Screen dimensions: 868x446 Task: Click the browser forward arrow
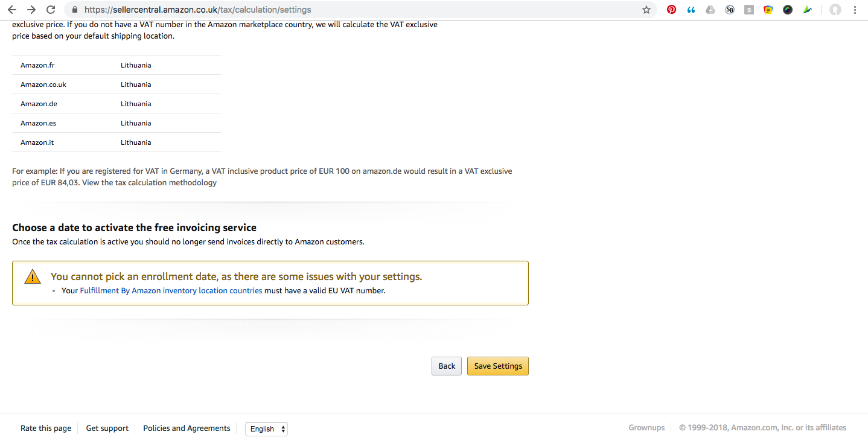coord(31,10)
